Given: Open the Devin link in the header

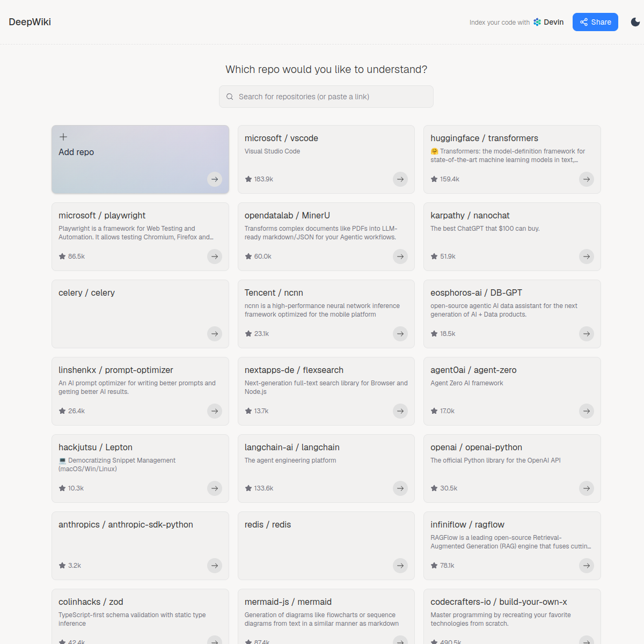Looking at the screenshot, I should coord(548,22).
